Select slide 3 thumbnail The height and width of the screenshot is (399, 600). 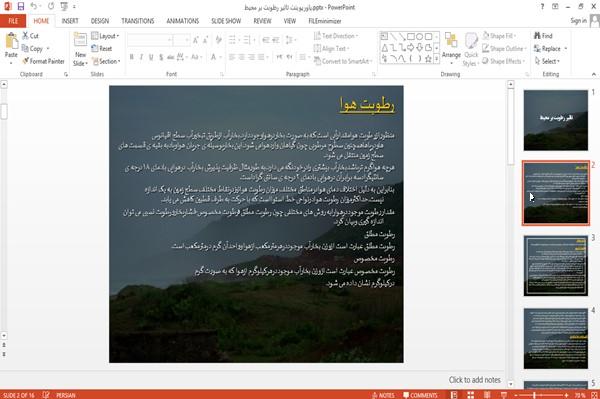(x=556, y=265)
